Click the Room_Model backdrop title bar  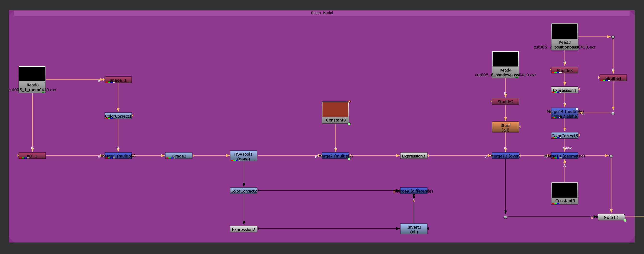pos(322,13)
